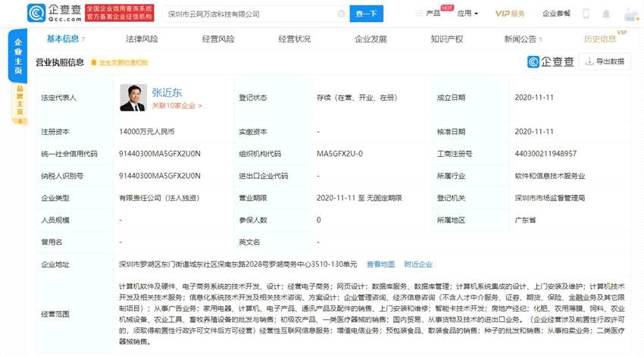Click the 企查查 logo beside 导出数据
Viewport: 644px width, 357px height.
(x=550, y=61)
